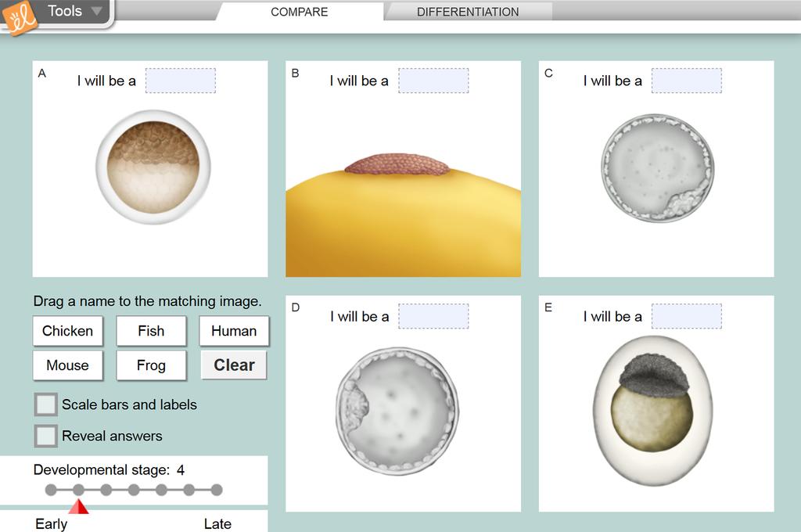Enable Scale bars and labels checkbox
This screenshot has height=532, width=801.
click(x=46, y=404)
